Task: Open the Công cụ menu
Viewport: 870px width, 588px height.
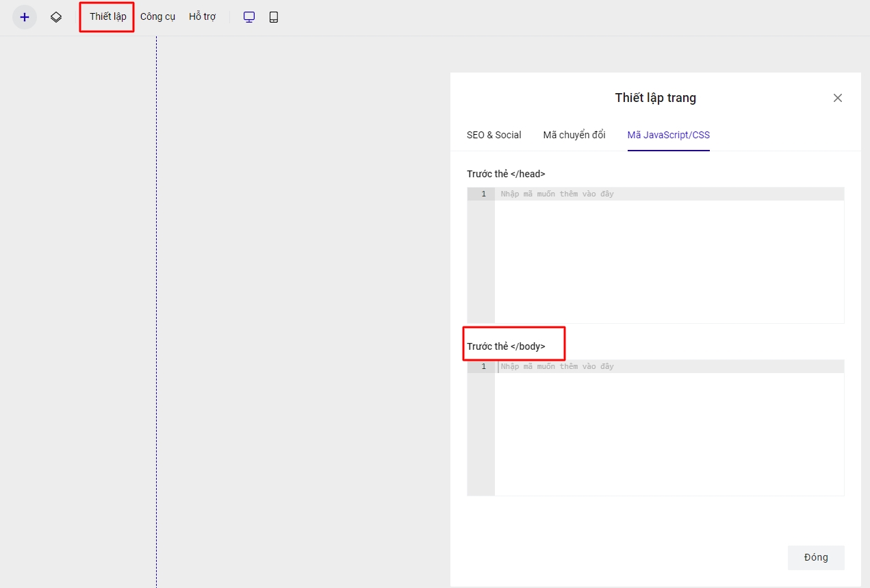Action: [x=157, y=16]
